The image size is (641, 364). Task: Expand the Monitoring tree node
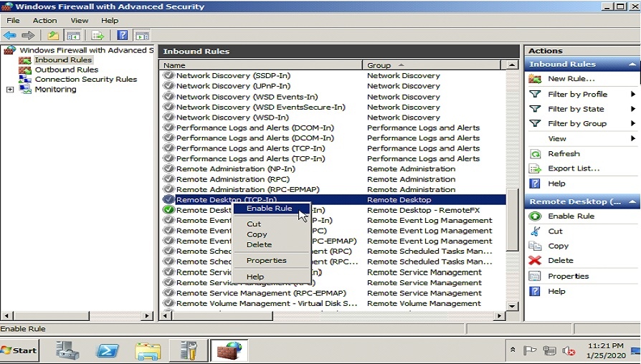click(x=10, y=90)
